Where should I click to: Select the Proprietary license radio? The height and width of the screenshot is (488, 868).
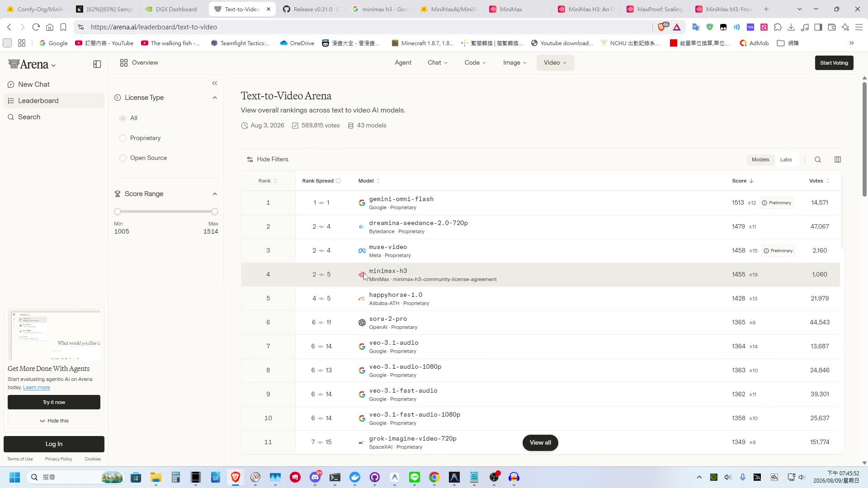(x=123, y=138)
